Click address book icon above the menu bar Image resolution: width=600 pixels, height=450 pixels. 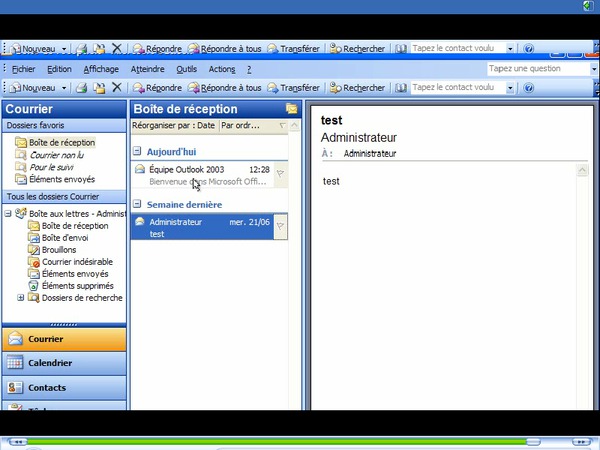[401, 49]
